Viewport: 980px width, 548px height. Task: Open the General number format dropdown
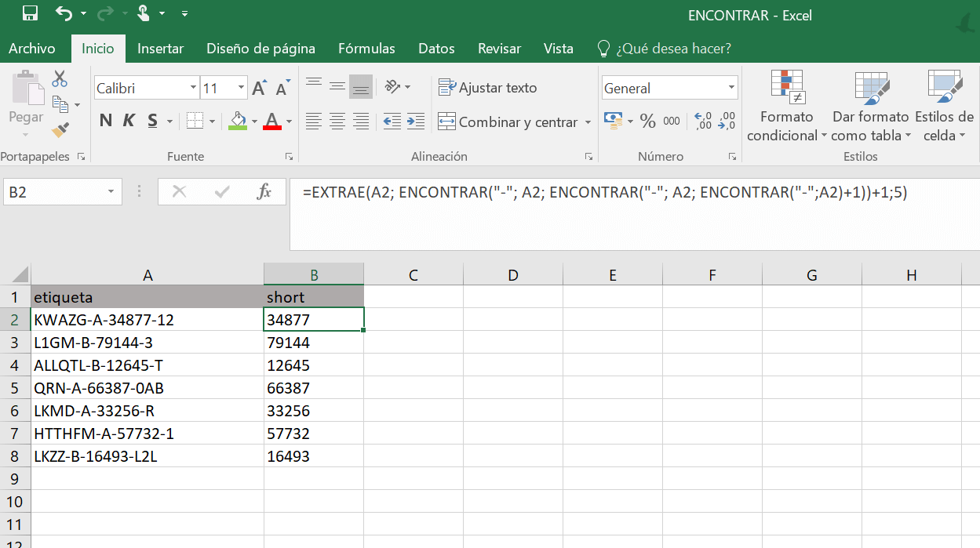coord(731,88)
